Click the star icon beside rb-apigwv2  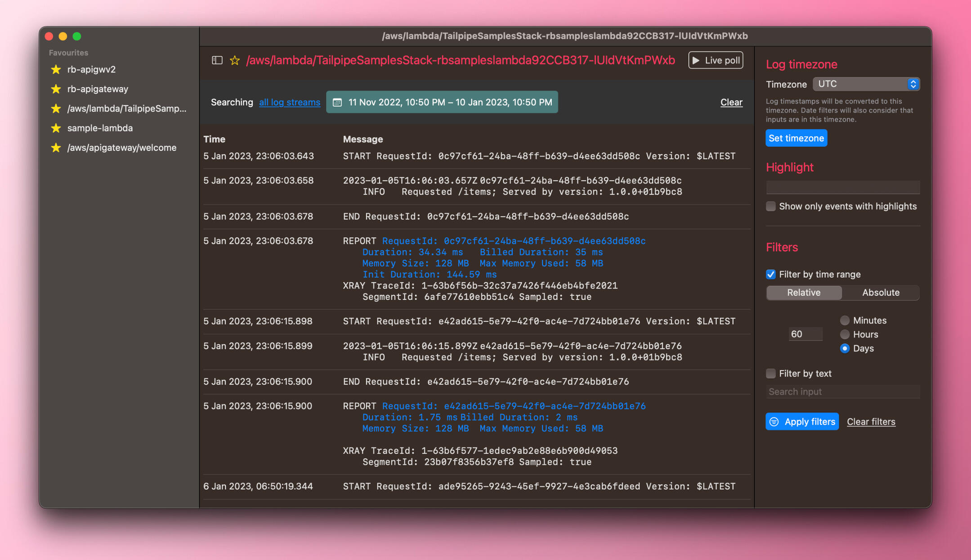(56, 69)
